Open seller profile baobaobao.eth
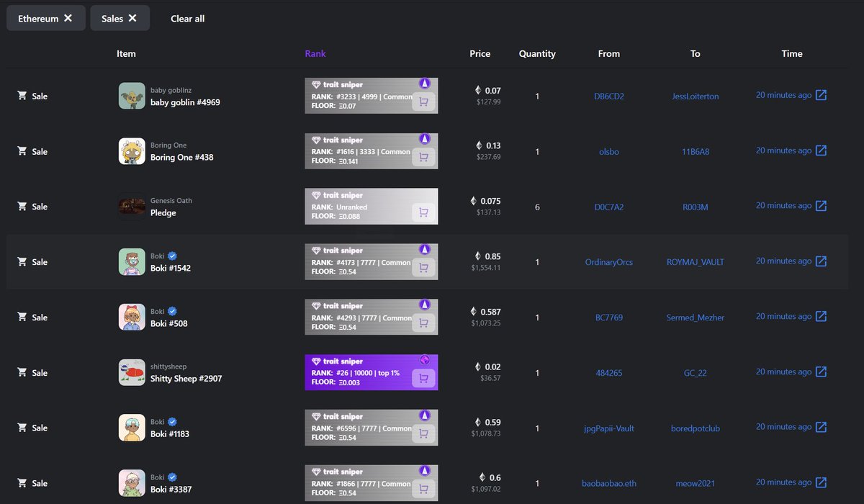This screenshot has width=864, height=504. pyautogui.click(x=609, y=483)
